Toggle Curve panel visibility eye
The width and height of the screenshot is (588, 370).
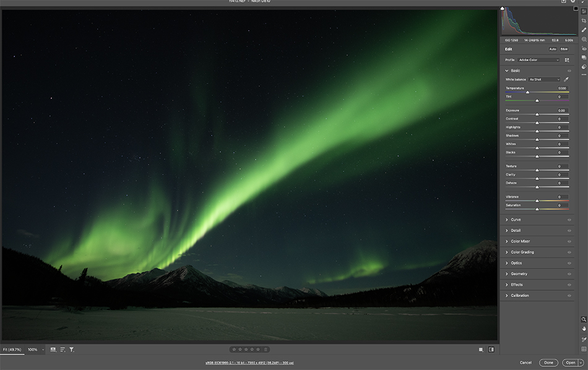[x=569, y=220]
